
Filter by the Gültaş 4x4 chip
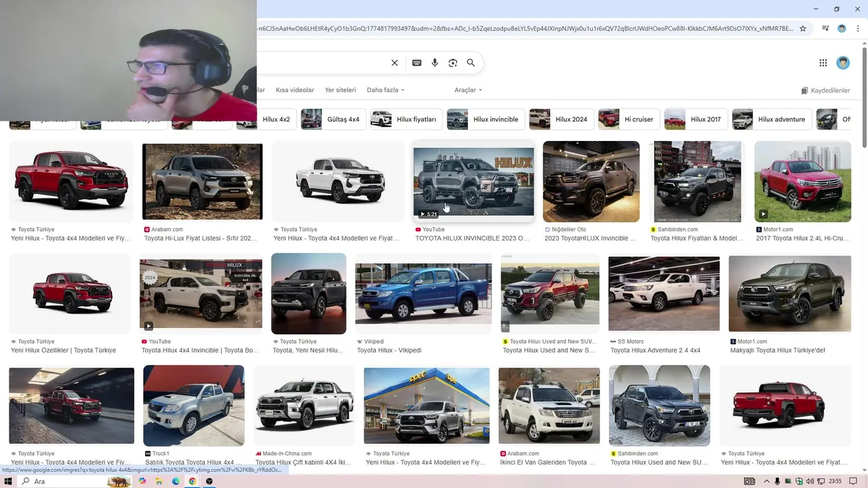click(x=333, y=119)
